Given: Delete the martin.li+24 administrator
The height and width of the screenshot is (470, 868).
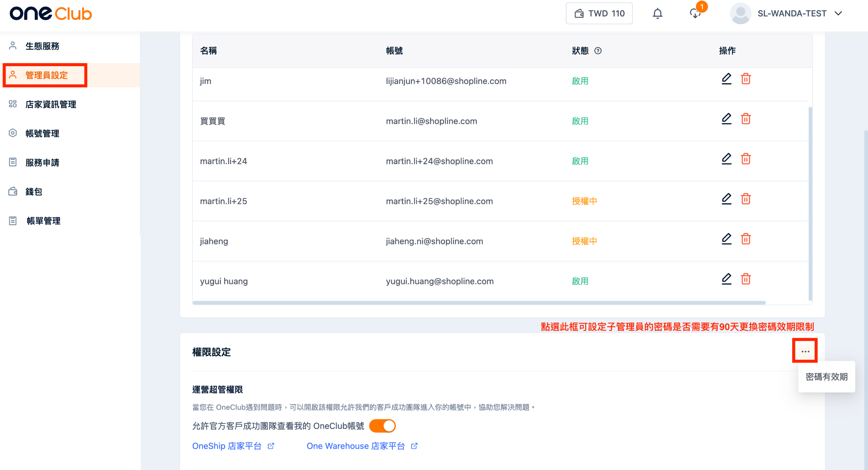Looking at the screenshot, I should 746,159.
